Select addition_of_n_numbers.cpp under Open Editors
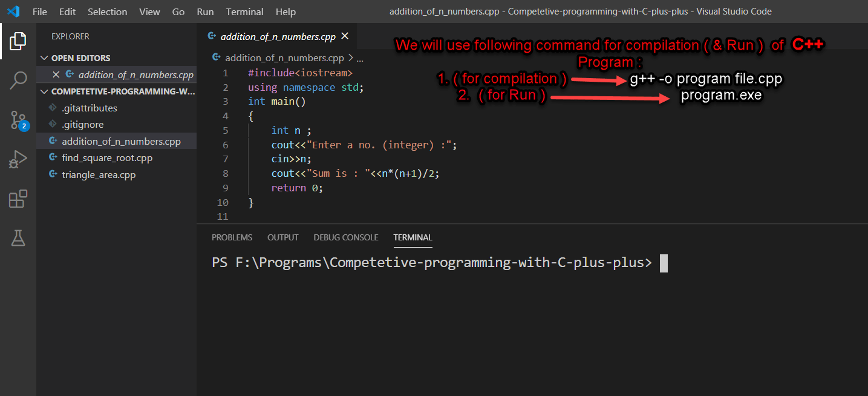Viewport: 868px width, 396px height. coord(136,74)
